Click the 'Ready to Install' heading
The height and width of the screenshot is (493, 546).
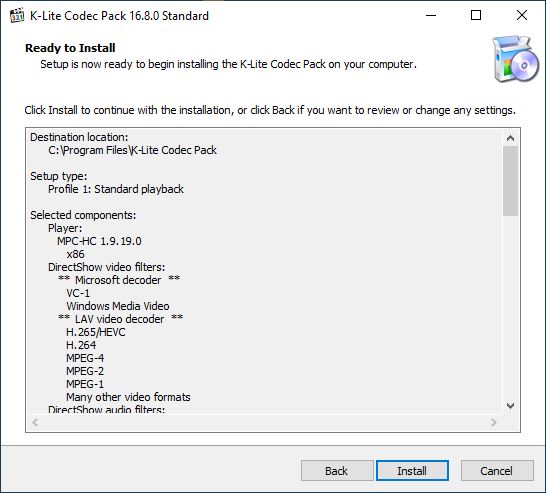(70, 48)
